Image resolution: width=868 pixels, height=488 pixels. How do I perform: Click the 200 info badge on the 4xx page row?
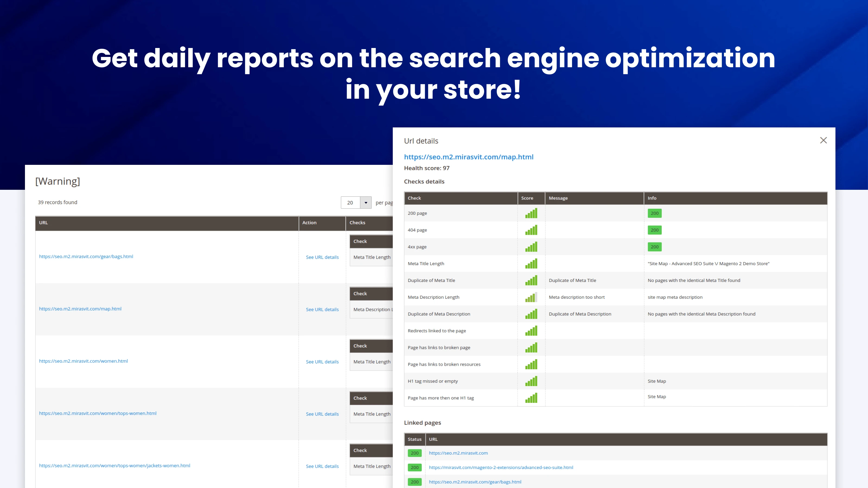tap(654, 247)
